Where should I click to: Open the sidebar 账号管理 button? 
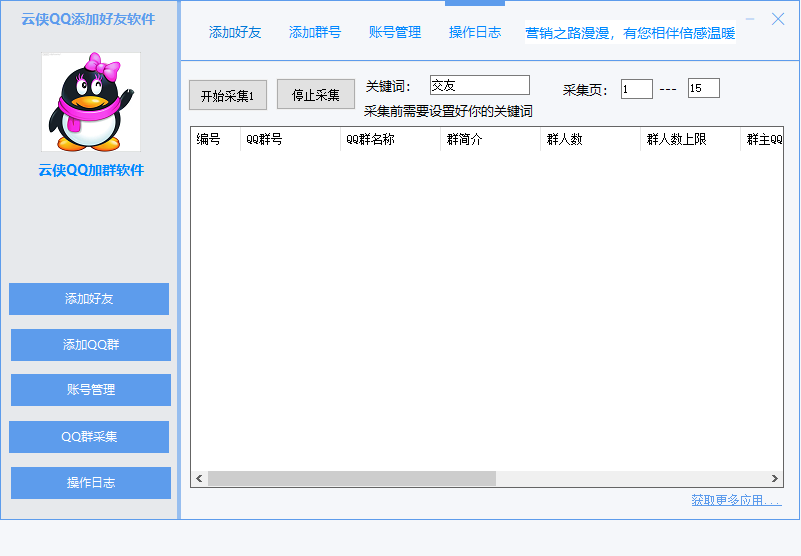tap(91, 390)
